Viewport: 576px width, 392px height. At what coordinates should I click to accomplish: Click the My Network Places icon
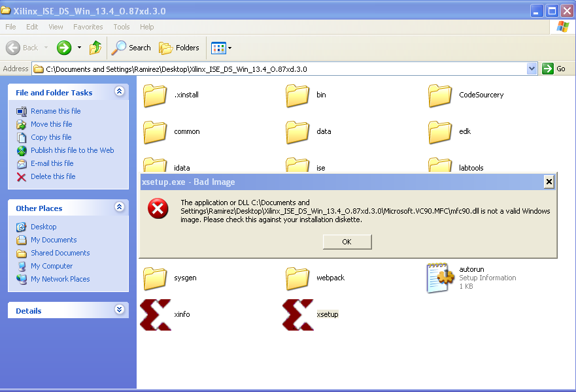[22, 280]
